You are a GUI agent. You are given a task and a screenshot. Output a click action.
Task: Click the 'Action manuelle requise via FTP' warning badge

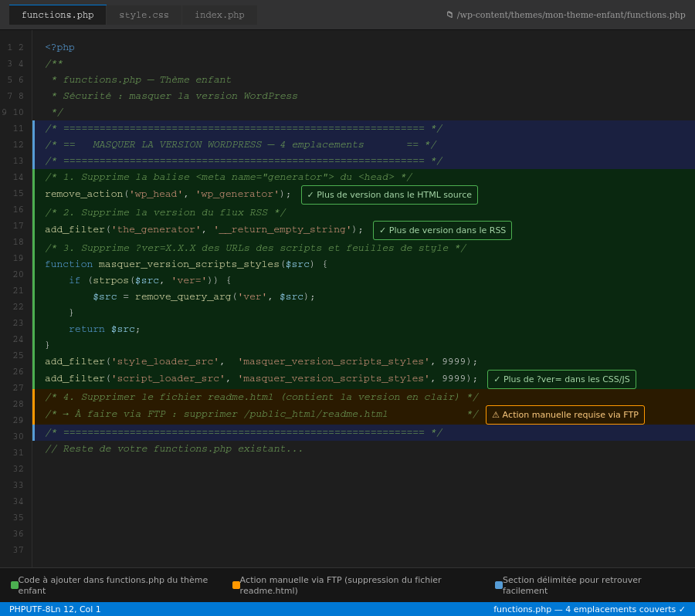(565, 415)
